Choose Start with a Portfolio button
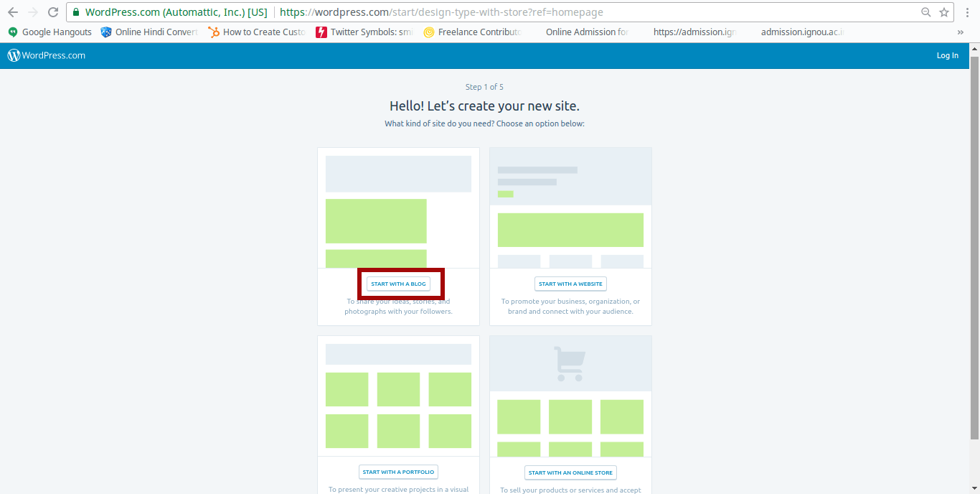 pyautogui.click(x=398, y=472)
